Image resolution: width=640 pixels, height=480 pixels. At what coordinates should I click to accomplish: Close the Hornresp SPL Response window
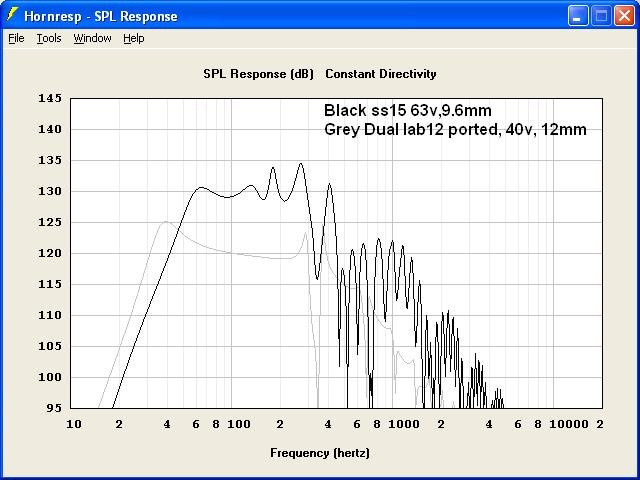[624, 16]
